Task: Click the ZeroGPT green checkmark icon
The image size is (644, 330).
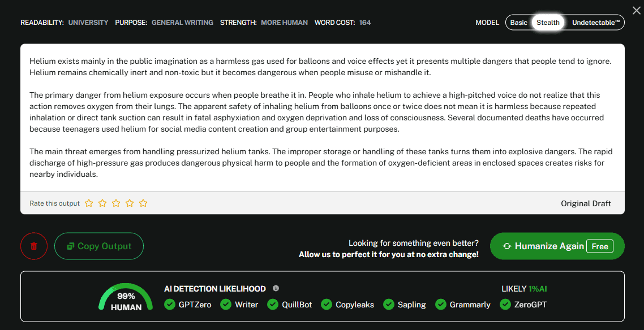Action: 505,304
